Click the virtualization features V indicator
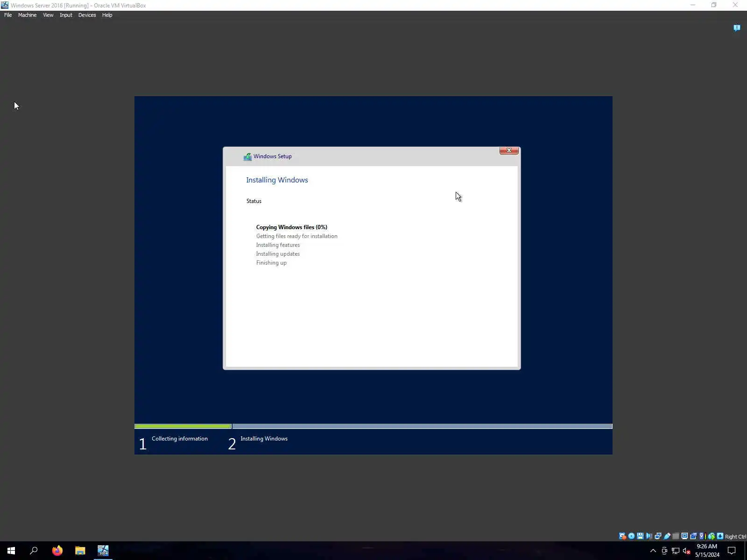Image resolution: width=747 pixels, height=560 pixels. (701, 536)
